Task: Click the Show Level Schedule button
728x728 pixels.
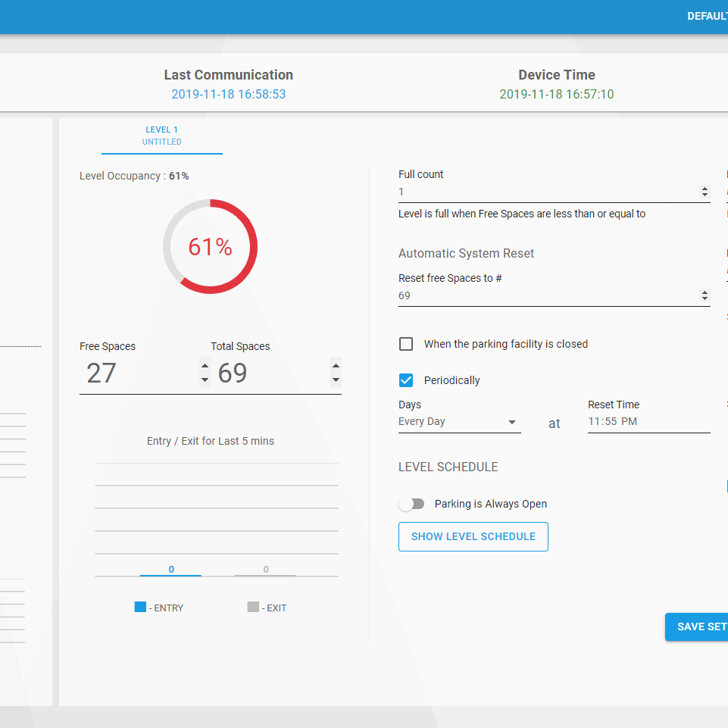Action: coord(473,536)
